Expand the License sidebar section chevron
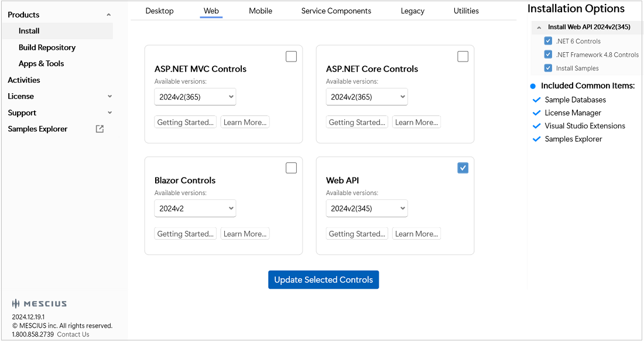644x341 pixels. [x=109, y=96]
